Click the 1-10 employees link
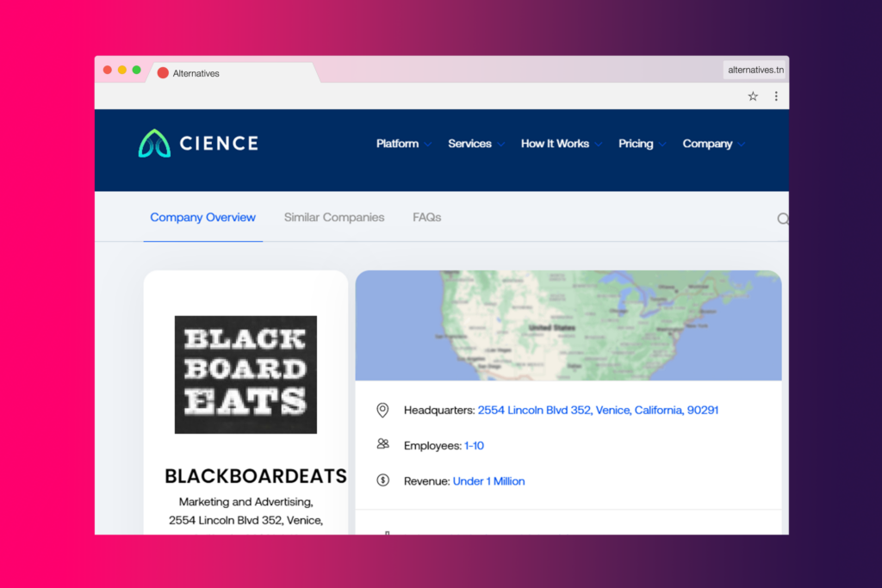The image size is (882, 588). [474, 445]
